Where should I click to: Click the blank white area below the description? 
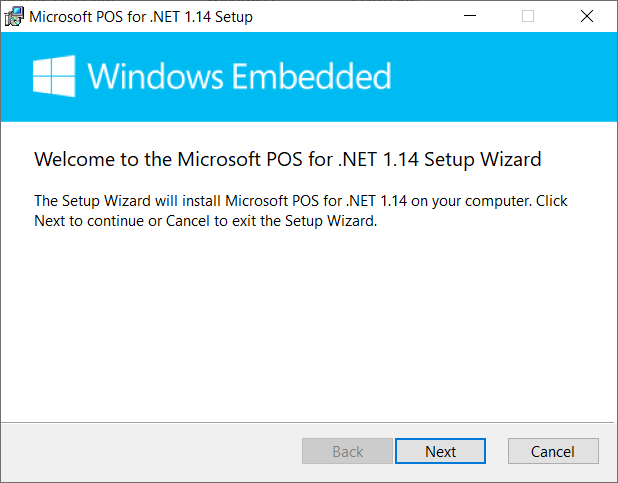click(300, 320)
